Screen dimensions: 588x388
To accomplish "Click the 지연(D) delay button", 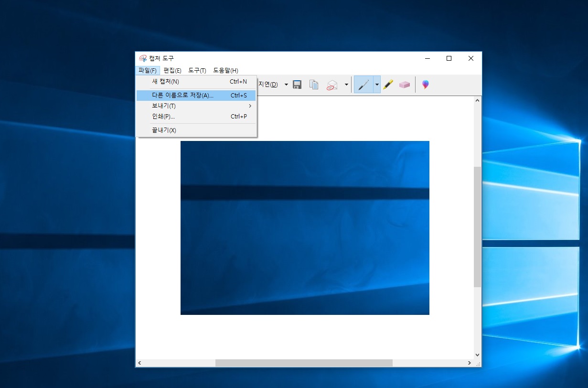I will pyautogui.click(x=268, y=85).
